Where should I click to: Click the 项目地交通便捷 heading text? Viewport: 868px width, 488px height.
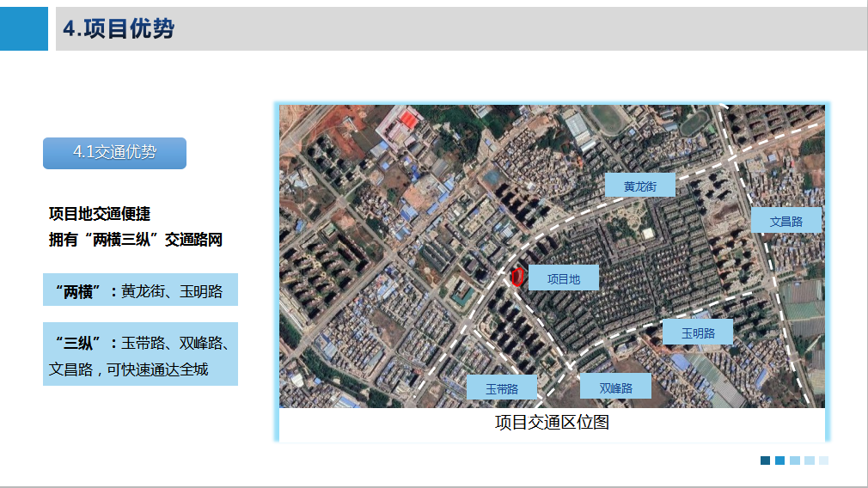click(x=100, y=214)
